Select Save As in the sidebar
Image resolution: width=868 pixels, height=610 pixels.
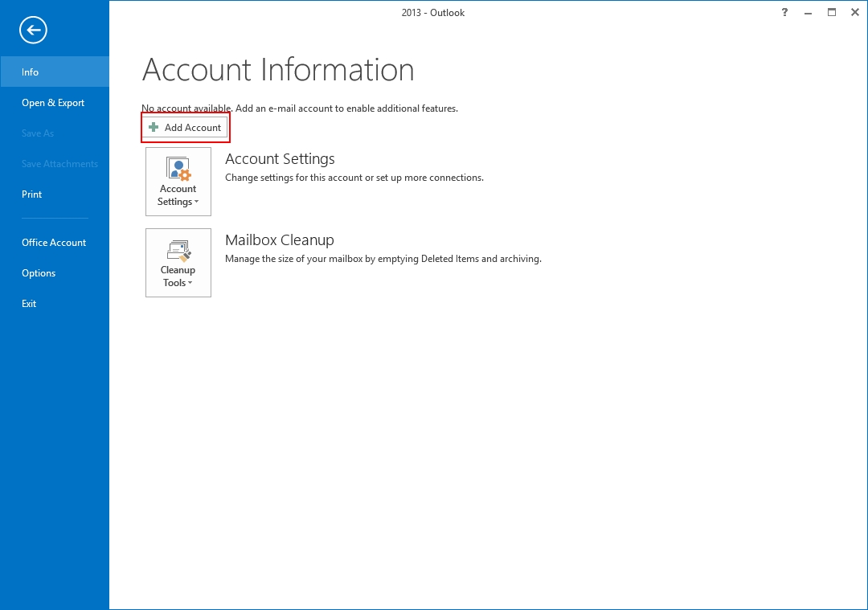point(36,133)
